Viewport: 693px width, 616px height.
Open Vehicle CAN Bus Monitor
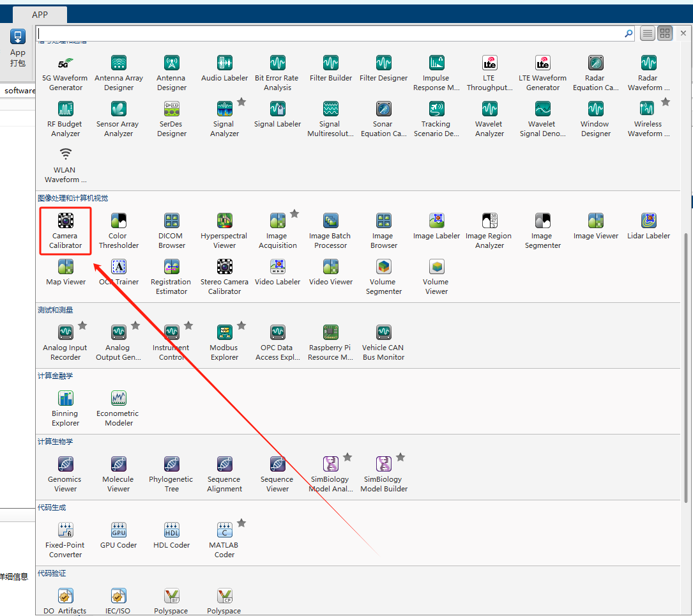coord(384,343)
